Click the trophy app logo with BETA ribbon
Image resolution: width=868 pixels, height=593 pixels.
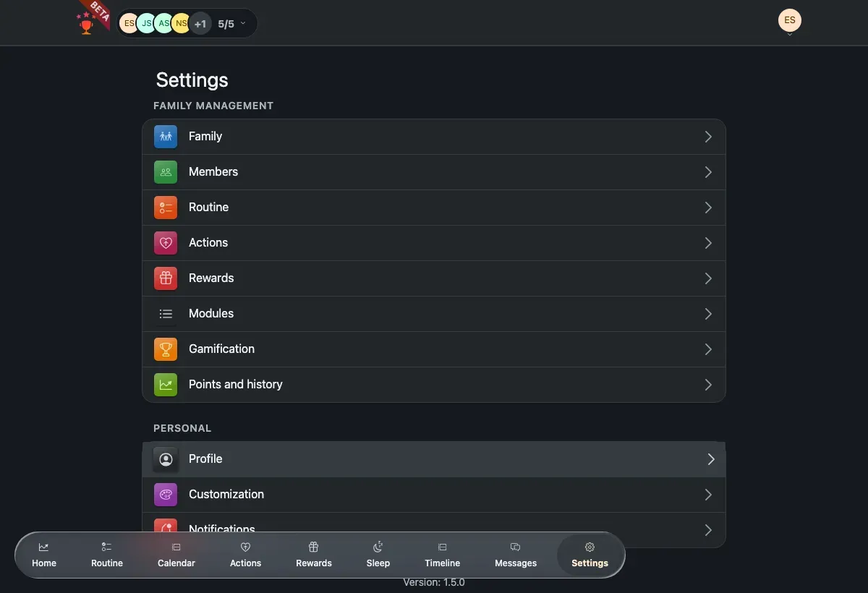92,18
